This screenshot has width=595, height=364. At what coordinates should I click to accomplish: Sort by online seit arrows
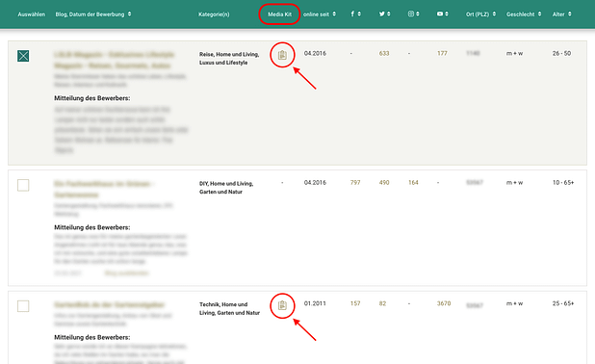(334, 14)
